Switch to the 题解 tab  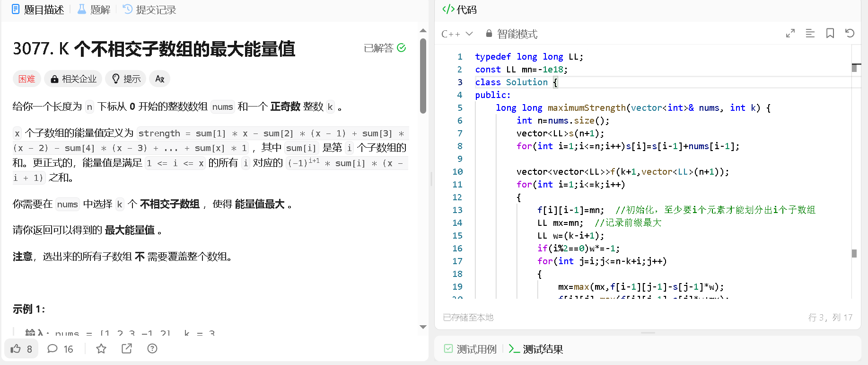click(94, 9)
